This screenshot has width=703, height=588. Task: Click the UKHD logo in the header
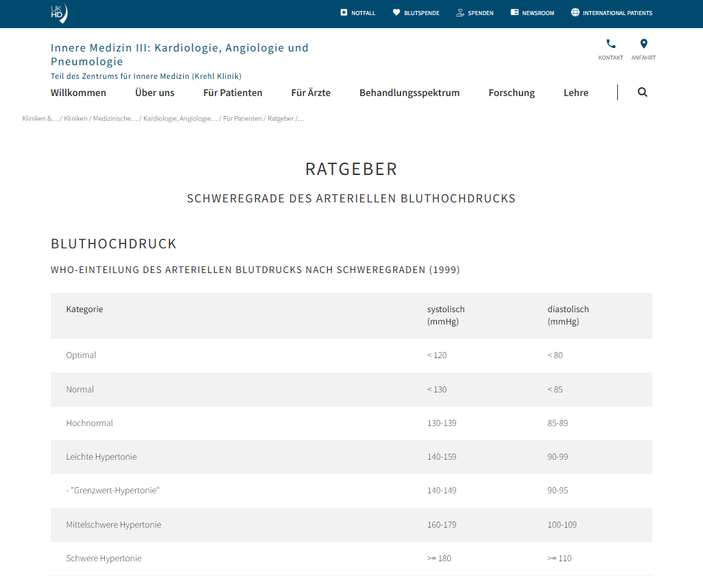point(59,13)
